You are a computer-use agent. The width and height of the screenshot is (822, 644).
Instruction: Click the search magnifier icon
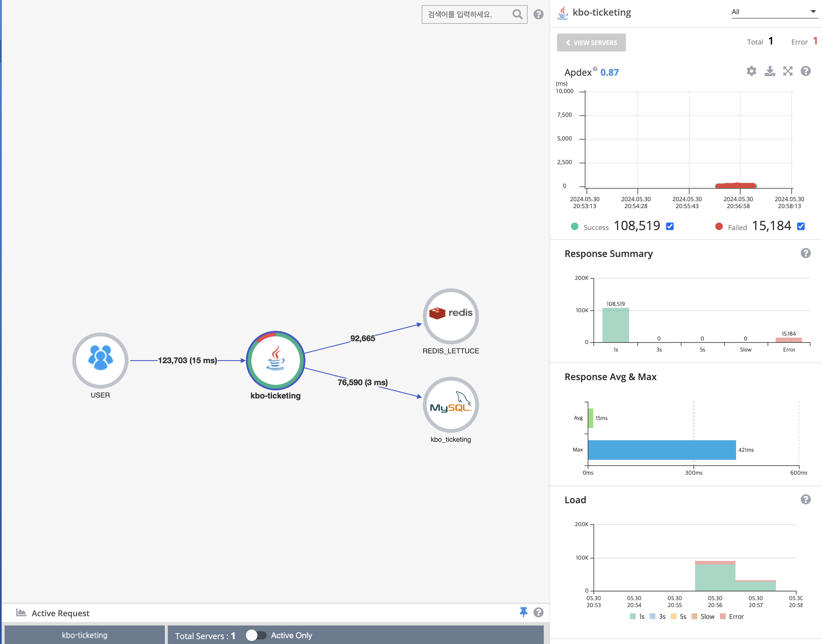517,15
